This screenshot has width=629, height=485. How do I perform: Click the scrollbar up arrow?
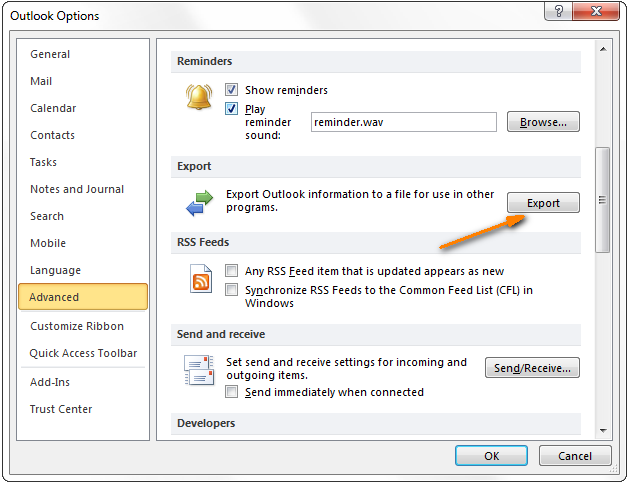coord(603,49)
